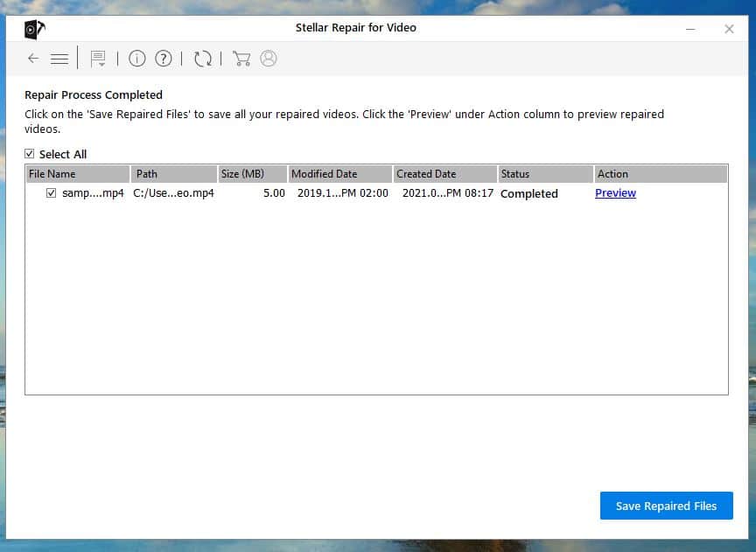Click the Modified Date column header
This screenshot has height=552, width=756.
(339, 174)
